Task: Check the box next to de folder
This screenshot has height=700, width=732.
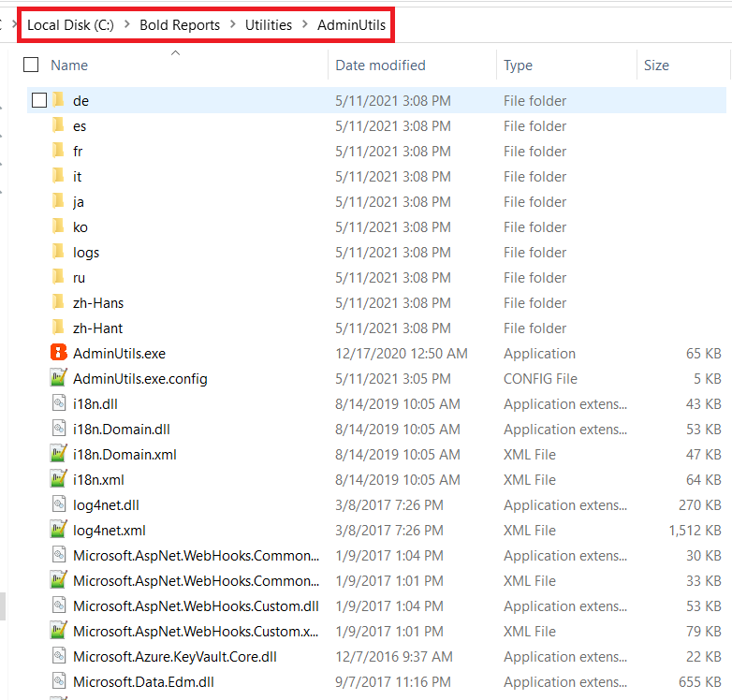Action: [39, 100]
